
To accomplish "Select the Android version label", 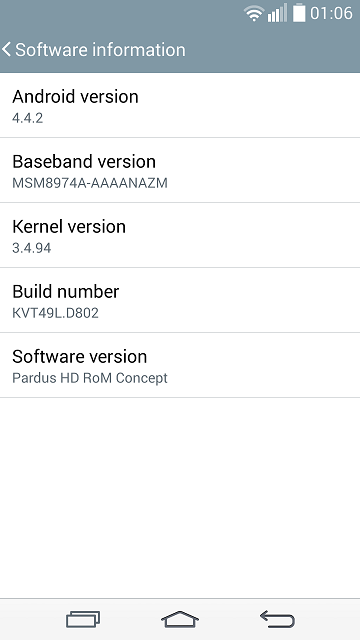I will coord(76,97).
